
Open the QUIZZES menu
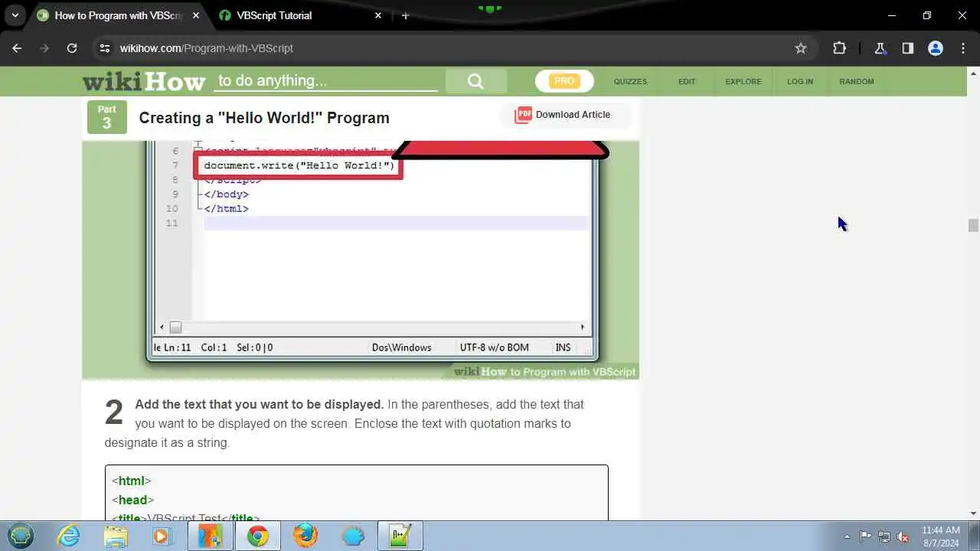click(x=630, y=81)
